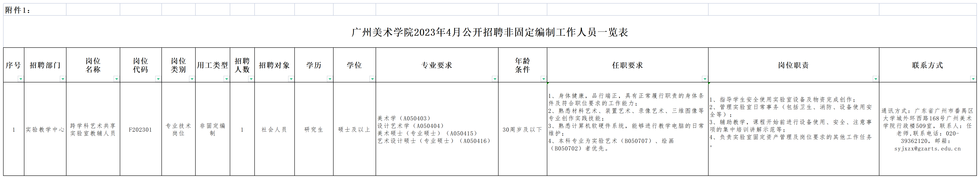Open the 学位 column filter dropdown
This screenshot has height=179, width=980.
(372, 79)
